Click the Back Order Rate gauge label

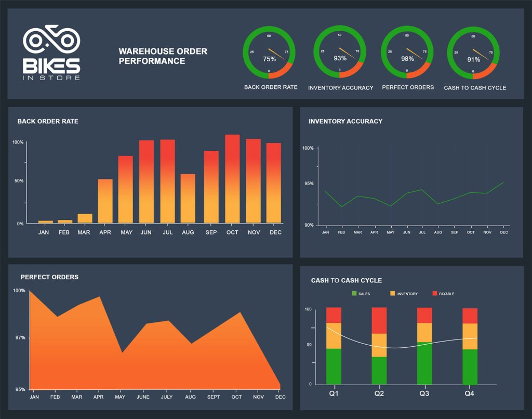(x=271, y=87)
